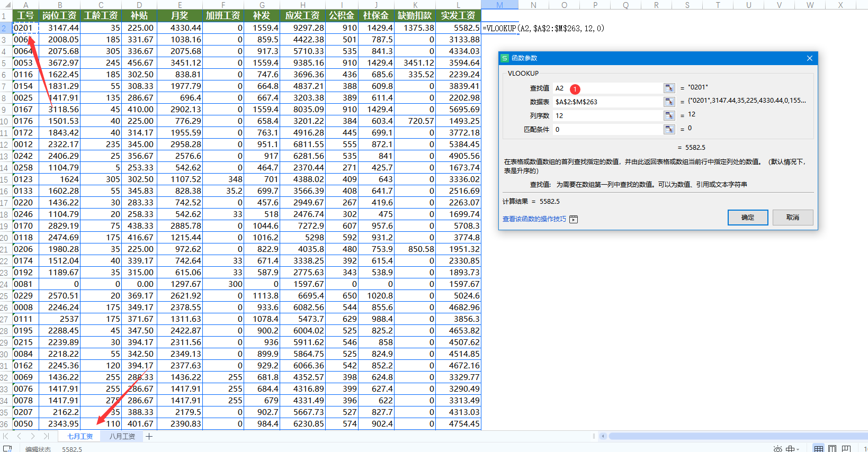
Task: Click the 补贴 header cell
Action: coord(139,16)
